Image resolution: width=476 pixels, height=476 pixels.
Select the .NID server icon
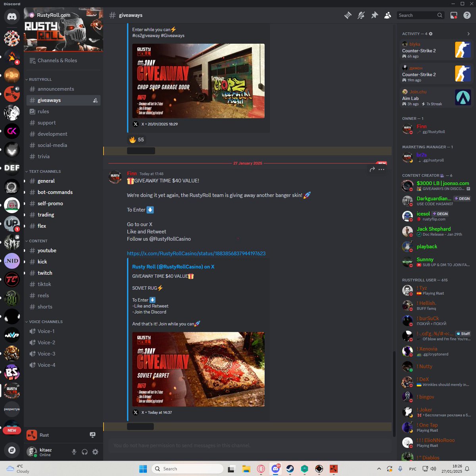pyautogui.click(x=12, y=261)
